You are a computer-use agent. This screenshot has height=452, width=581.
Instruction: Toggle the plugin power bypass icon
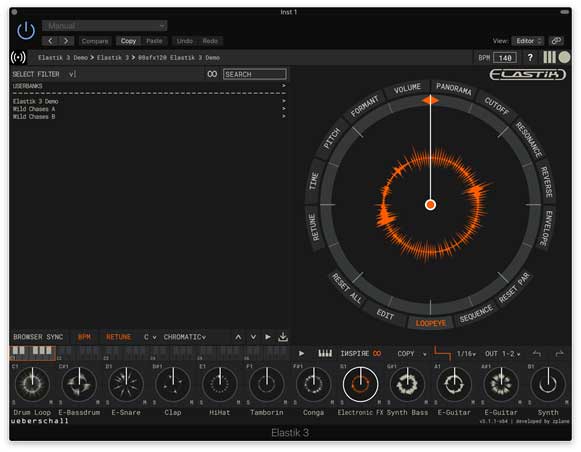(26, 31)
